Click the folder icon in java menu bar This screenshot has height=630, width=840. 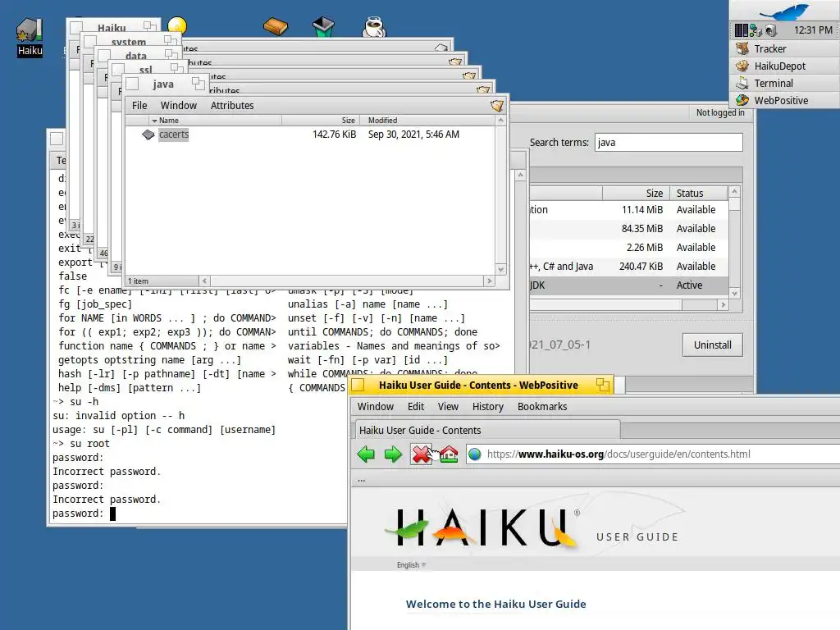click(x=497, y=106)
